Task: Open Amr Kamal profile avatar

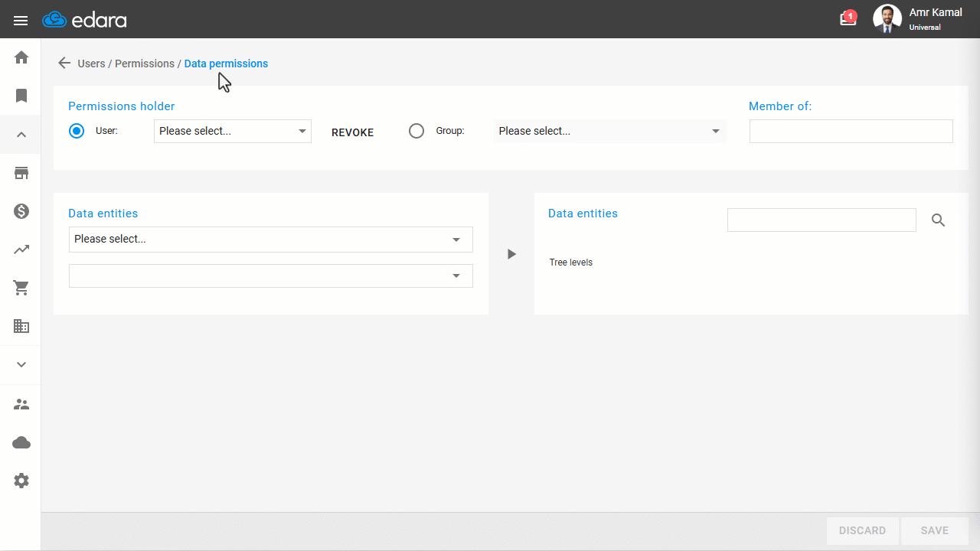Action: click(x=887, y=19)
